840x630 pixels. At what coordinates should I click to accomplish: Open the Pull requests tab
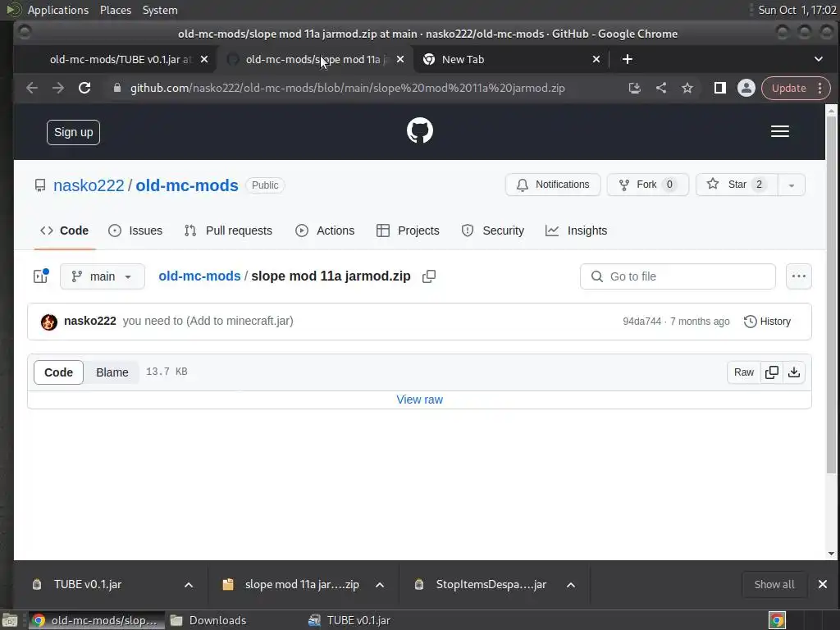(228, 231)
